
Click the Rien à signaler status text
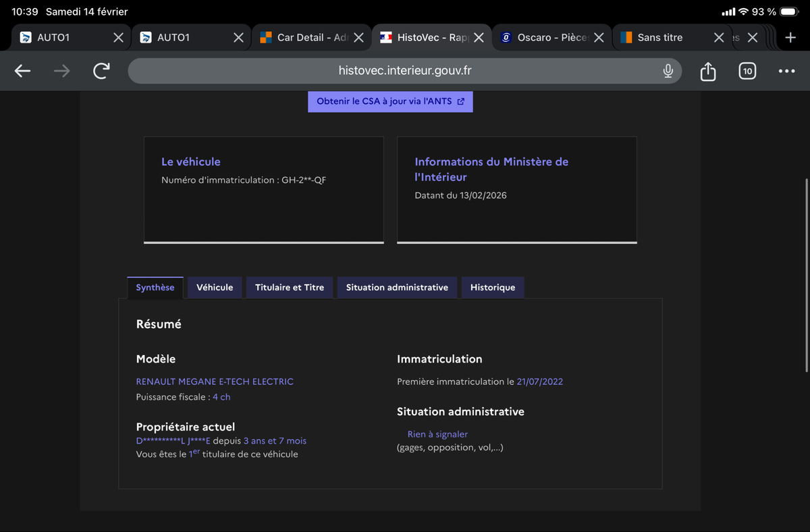(x=437, y=434)
